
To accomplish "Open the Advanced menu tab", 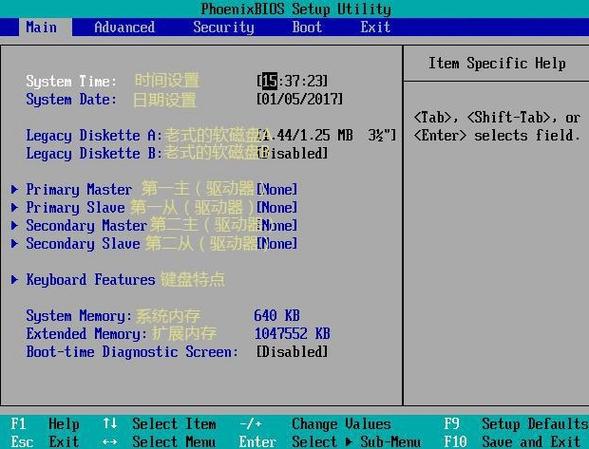I will tap(124, 27).
